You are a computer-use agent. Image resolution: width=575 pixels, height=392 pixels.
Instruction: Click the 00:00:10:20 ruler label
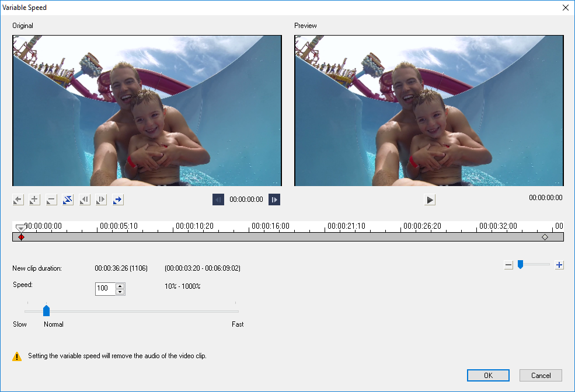[195, 226]
